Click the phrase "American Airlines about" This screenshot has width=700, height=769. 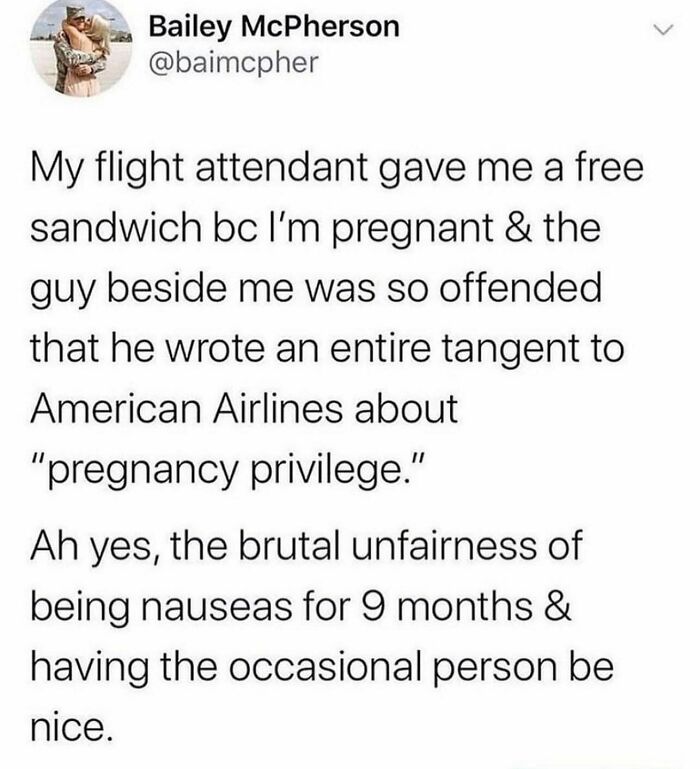click(x=244, y=409)
